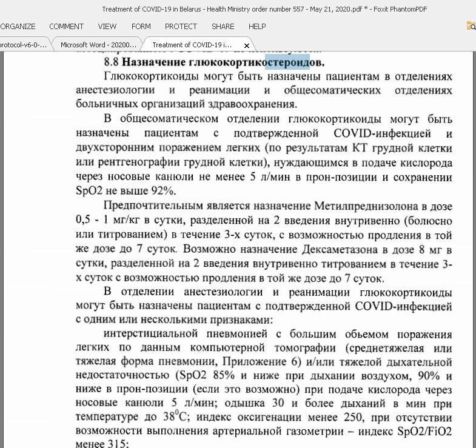The image size is (476, 448).
Task: Click the window title text in title bar
Action: coord(264,9)
